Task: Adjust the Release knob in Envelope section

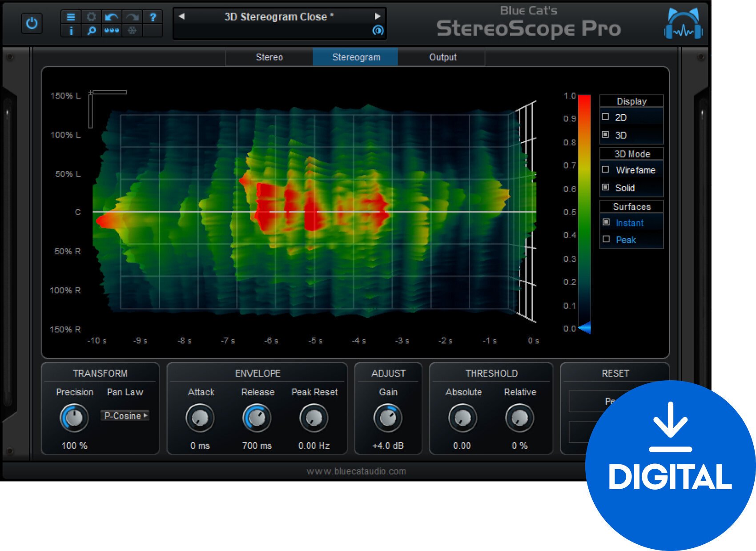Action: pos(257,417)
